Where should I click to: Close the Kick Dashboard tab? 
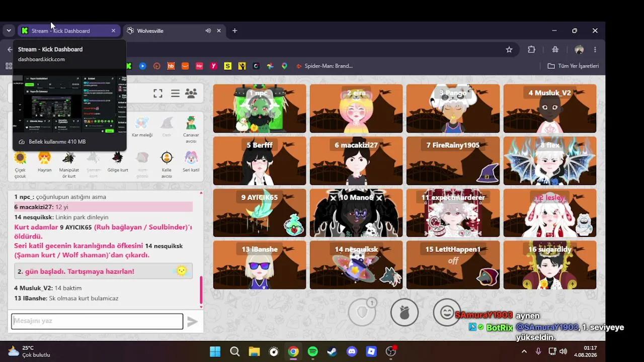[113, 31]
